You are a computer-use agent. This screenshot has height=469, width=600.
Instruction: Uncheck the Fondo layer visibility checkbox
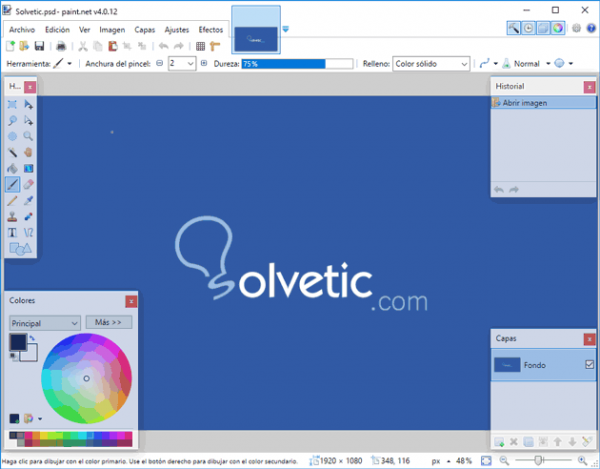tap(589, 365)
